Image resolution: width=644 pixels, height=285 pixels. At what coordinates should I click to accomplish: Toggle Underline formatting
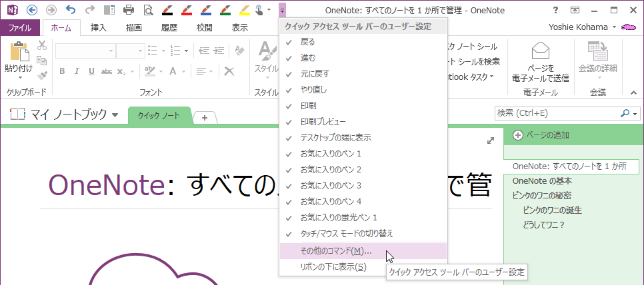coord(91,71)
